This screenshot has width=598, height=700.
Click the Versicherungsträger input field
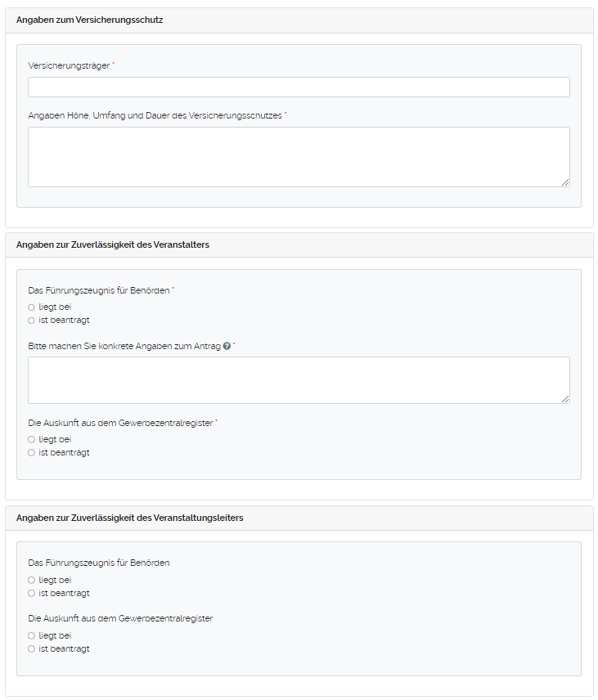point(299,87)
